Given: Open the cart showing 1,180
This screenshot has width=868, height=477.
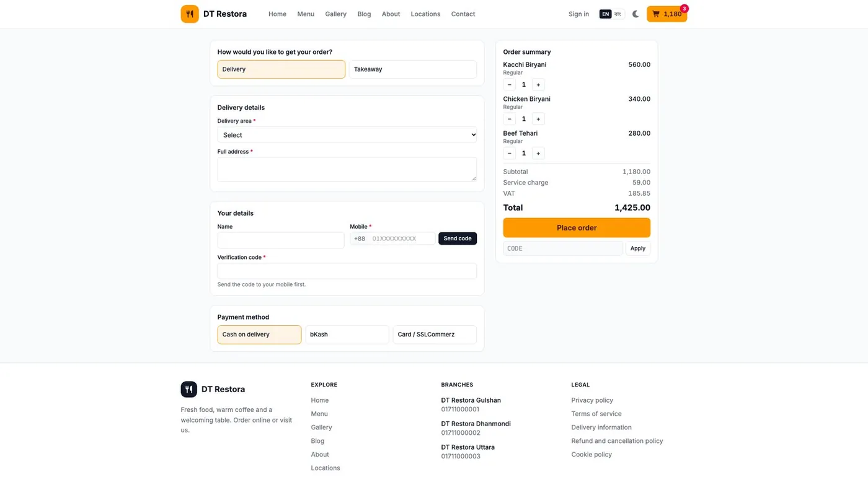Looking at the screenshot, I should point(666,14).
